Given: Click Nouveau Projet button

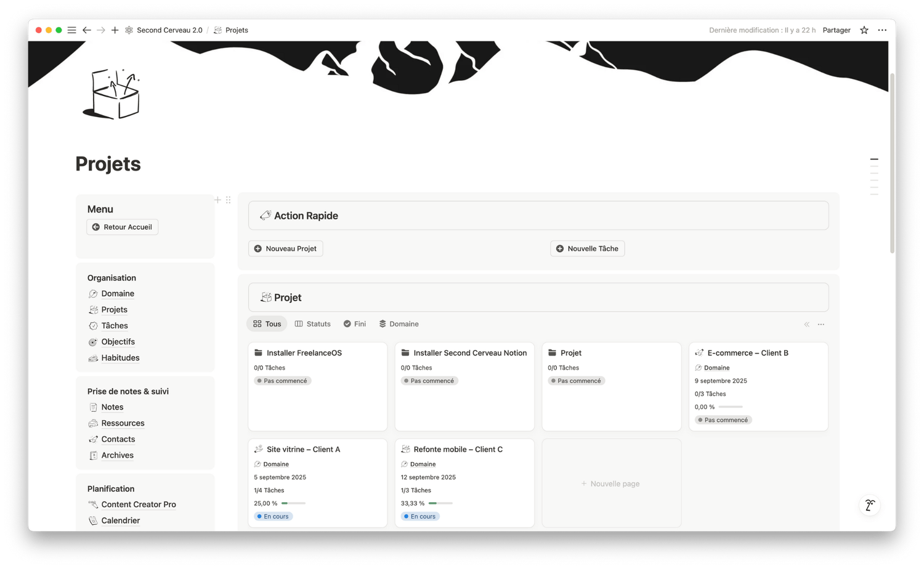Looking at the screenshot, I should pyautogui.click(x=286, y=248).
